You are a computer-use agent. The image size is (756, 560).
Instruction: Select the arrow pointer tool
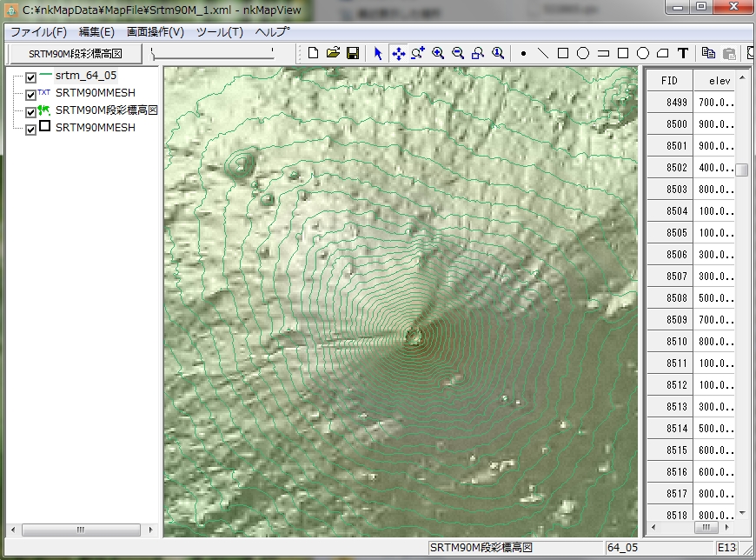pos(378,53)
